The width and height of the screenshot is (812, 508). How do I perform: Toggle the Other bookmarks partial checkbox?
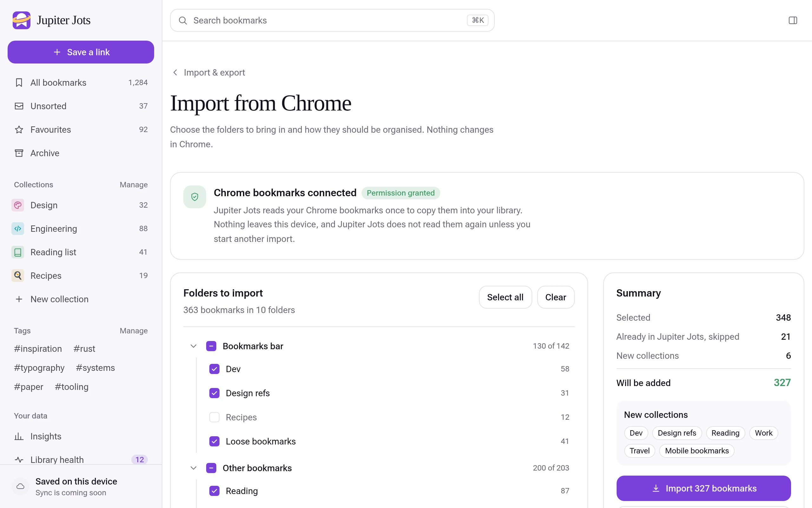211,468
